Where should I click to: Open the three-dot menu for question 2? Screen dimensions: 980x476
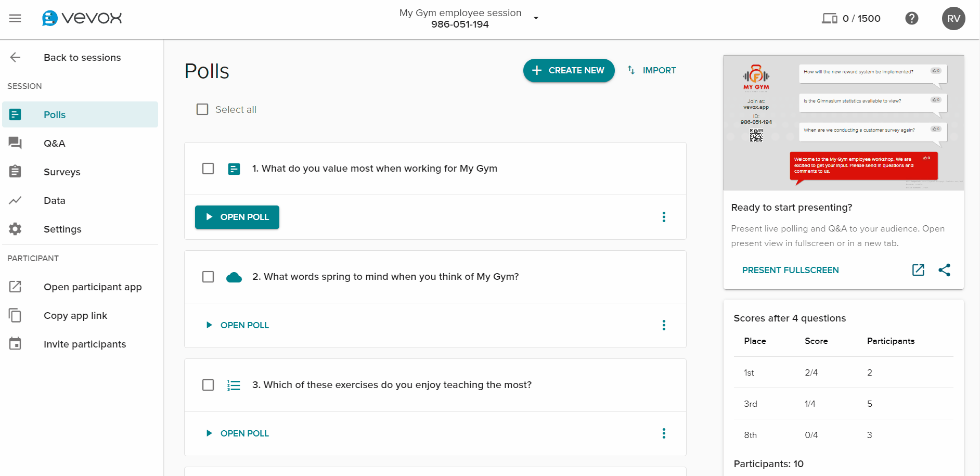pos(664,325)
